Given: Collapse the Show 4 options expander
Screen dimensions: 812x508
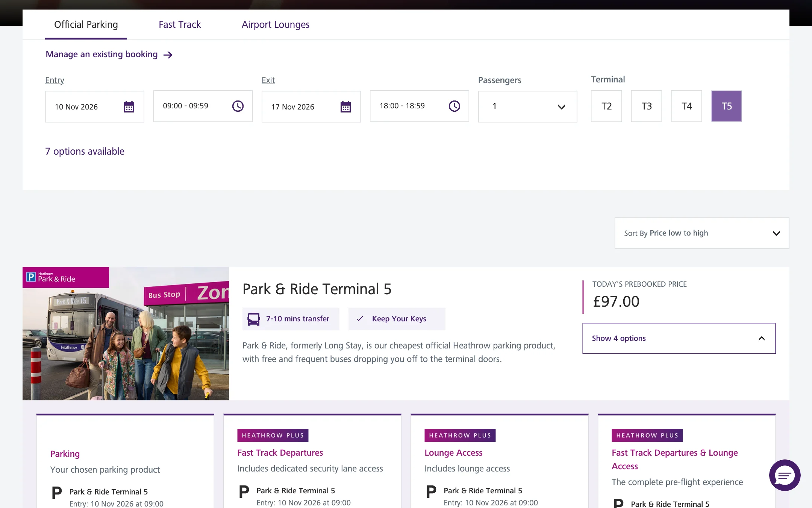Looking at the screenshot, I should click(679, 338).
